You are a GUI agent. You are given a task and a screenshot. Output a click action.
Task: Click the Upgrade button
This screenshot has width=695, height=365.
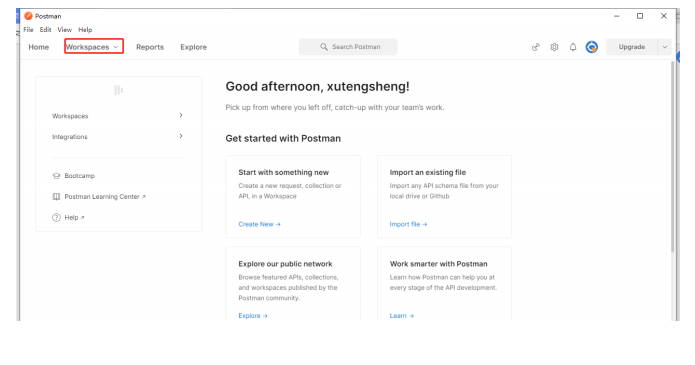pyautogui.click(x=632, y=47)
